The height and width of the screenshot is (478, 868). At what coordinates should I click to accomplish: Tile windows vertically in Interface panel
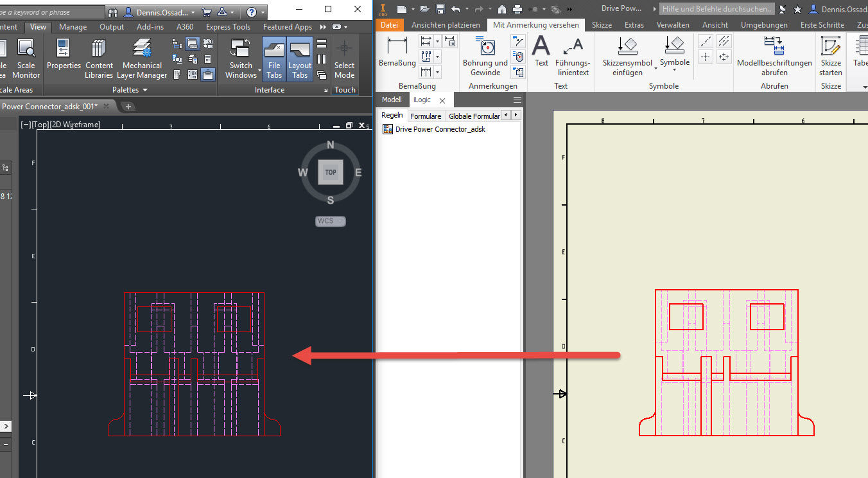(x=322, y=59)
